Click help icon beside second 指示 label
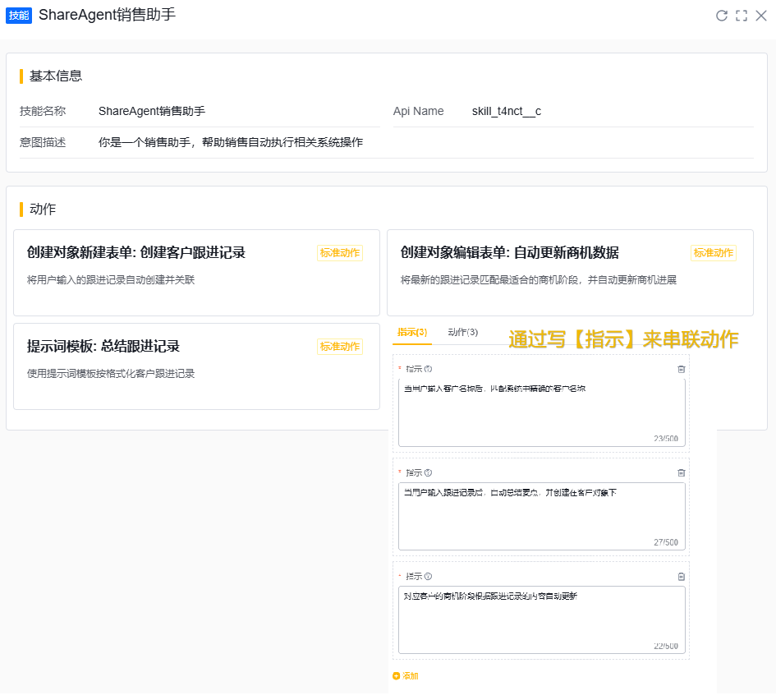Screen dimensions: 776x700 click(429, 472)
